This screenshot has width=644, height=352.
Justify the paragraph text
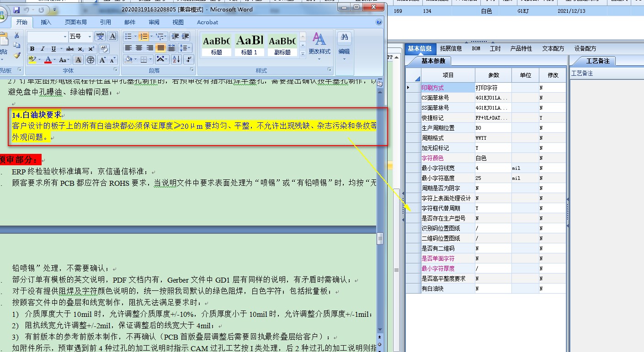pyautogui.click(x=160, y=48)
